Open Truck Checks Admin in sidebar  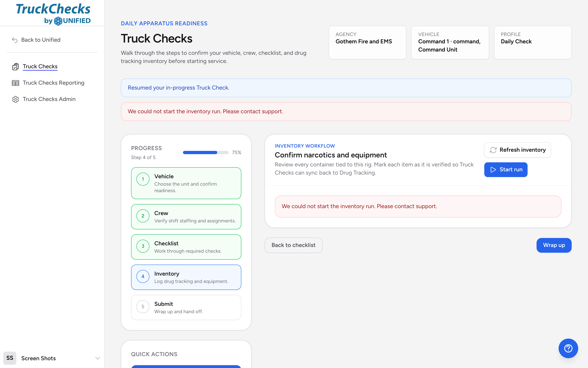click(49, 99)
